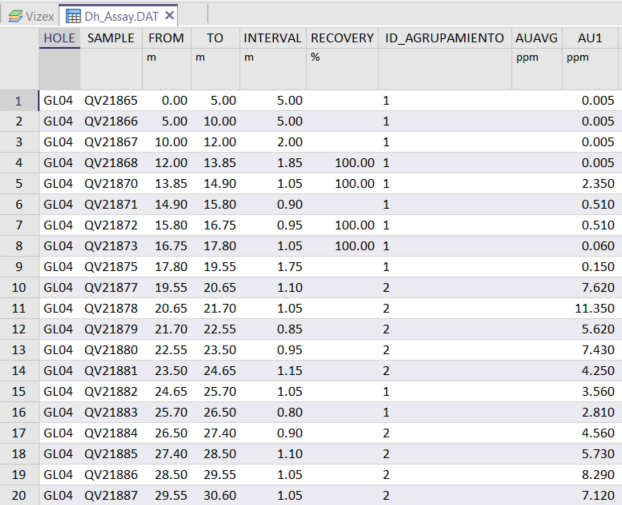Image resolution: width=622 pixels, height=505 pixels.
Task: Click the ID_AGRUPAMIENTO column header
Action: (x=443, y=38)
